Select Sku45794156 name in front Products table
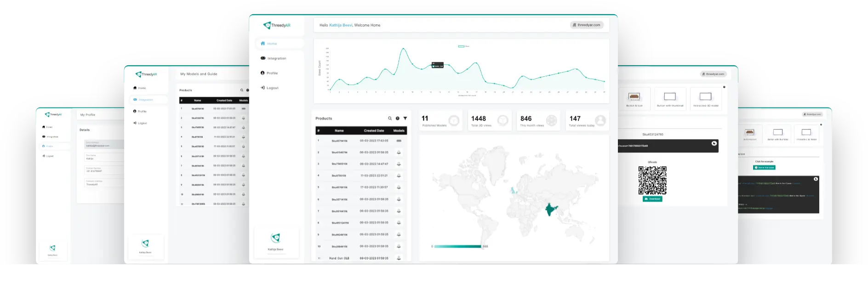868x299 pixels. (x=339, y=141)
